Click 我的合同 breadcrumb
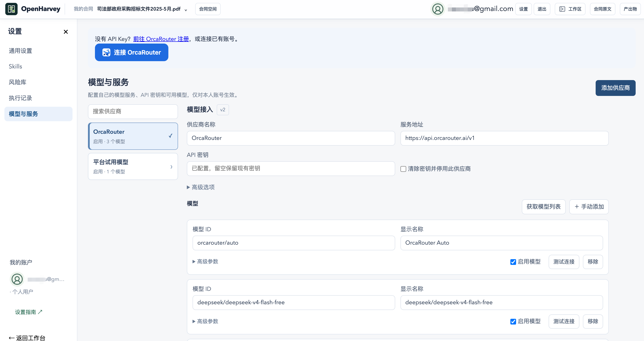The height and width of the screenshot is (341, 644). tap(83, 9)
